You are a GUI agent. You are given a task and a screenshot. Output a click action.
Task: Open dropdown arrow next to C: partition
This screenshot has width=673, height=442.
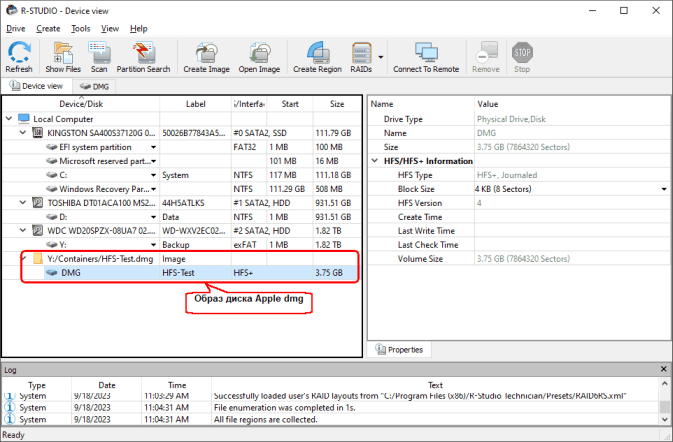[x=153, y=175]
